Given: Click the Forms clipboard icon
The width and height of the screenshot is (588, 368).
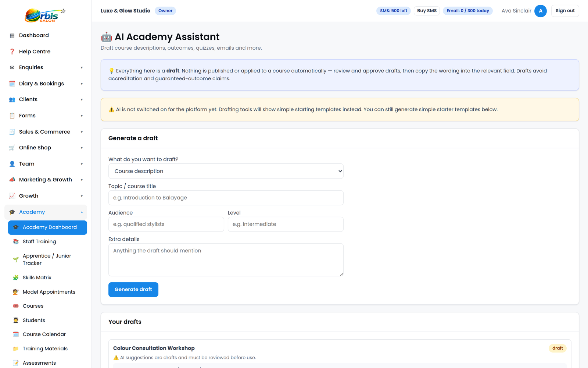Looking at the screenshot, I should [x=12, y=116].
